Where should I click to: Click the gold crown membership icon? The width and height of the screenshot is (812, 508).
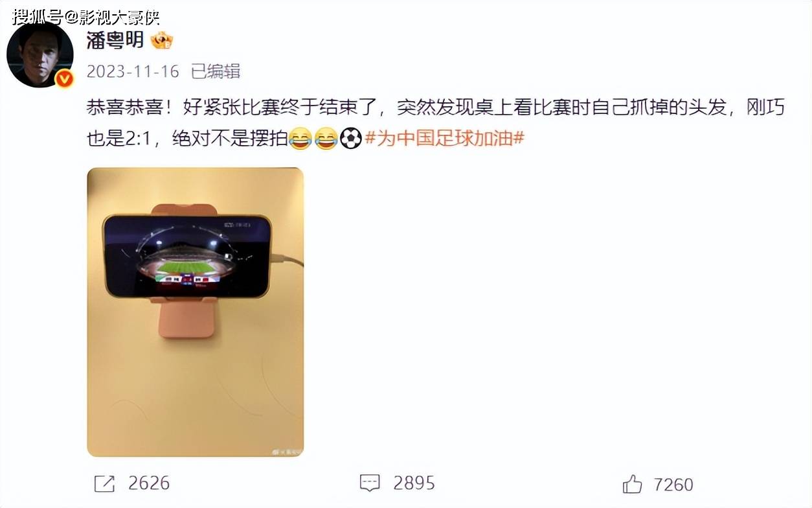coord(161,41)
